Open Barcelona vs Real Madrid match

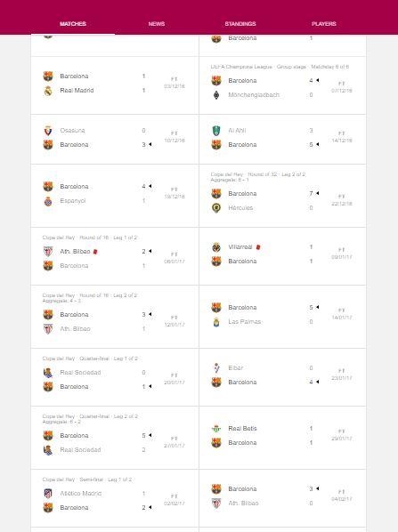(x=115, y=85)
